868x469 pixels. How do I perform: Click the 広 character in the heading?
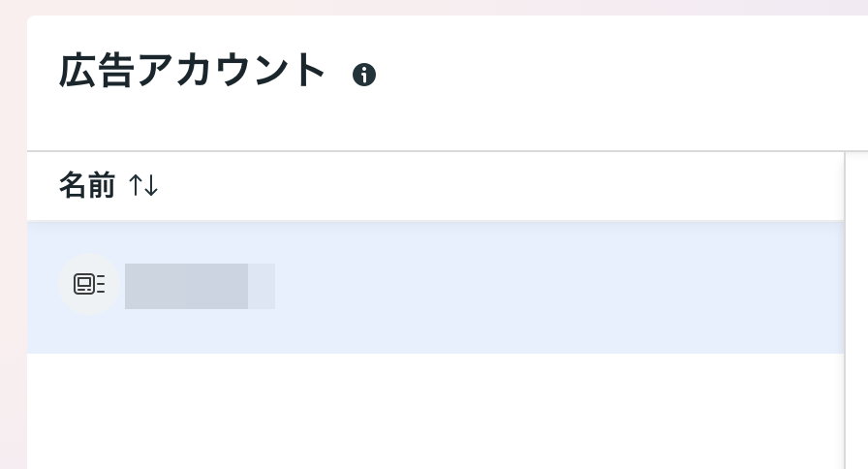[77, 71]
